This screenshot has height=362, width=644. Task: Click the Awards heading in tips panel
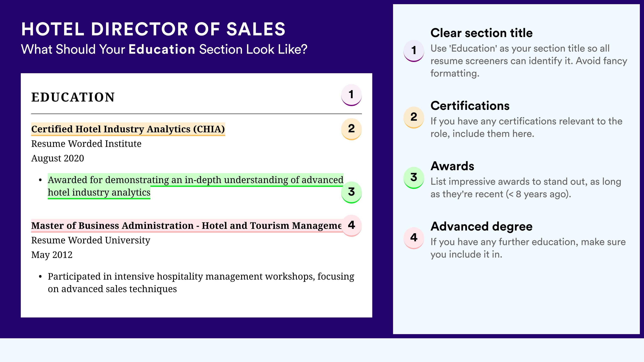tap(452, 166)
